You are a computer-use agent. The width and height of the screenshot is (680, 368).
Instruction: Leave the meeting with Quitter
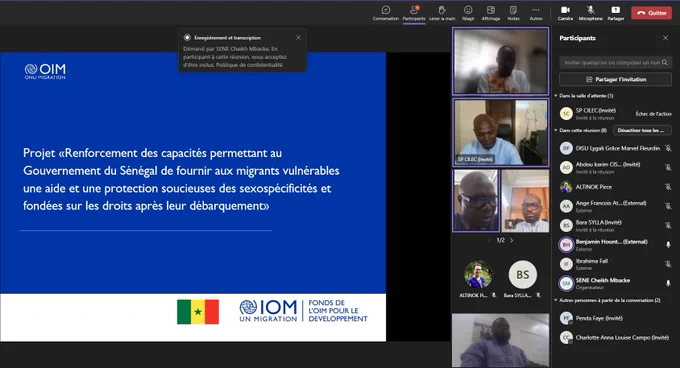click(651, 13)
